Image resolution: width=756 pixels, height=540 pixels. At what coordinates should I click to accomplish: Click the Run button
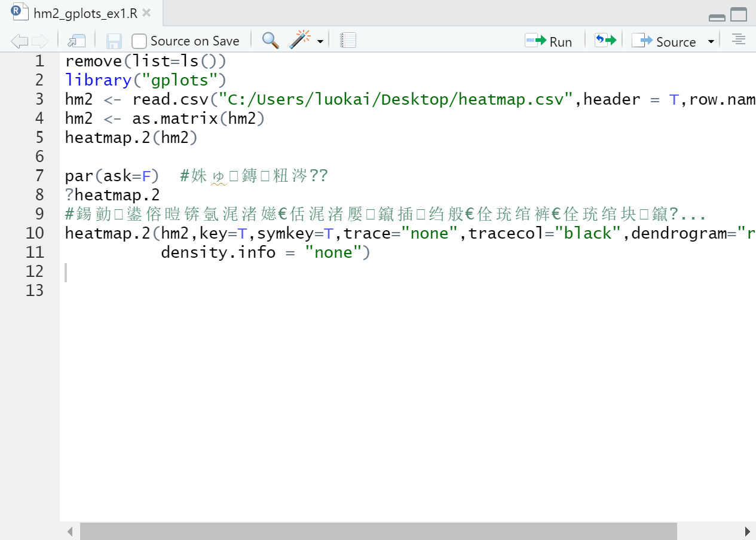pos(549,41)
